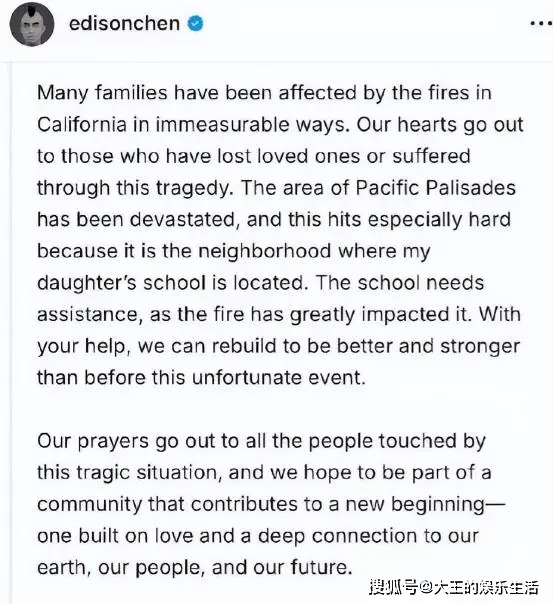Click the phrase "new beginning"
This screenshot has height=604, width=553.
tap(415, 505)
